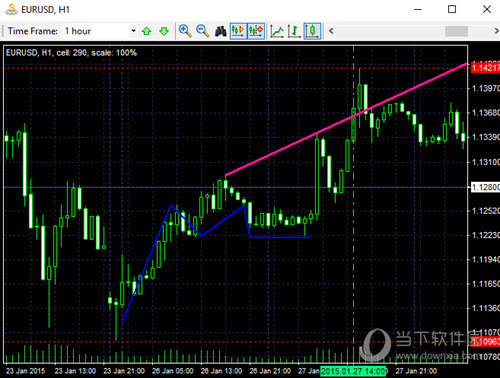
Task: Click the scrollbar left arrow
Action: (x=331, y=31)
